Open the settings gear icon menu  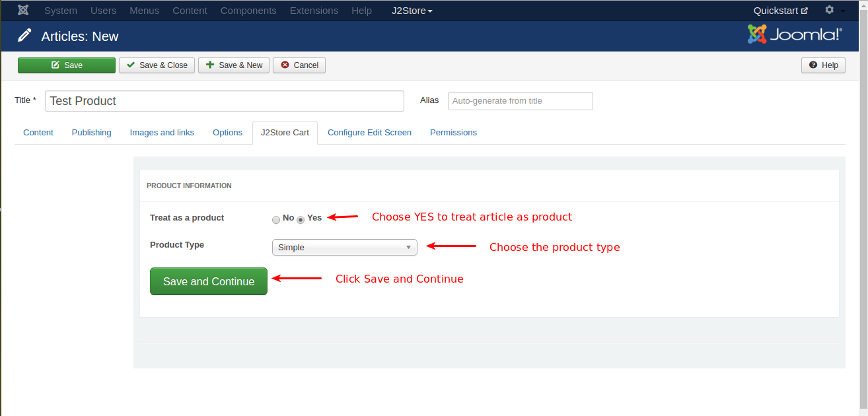click(x=830, y=11)
